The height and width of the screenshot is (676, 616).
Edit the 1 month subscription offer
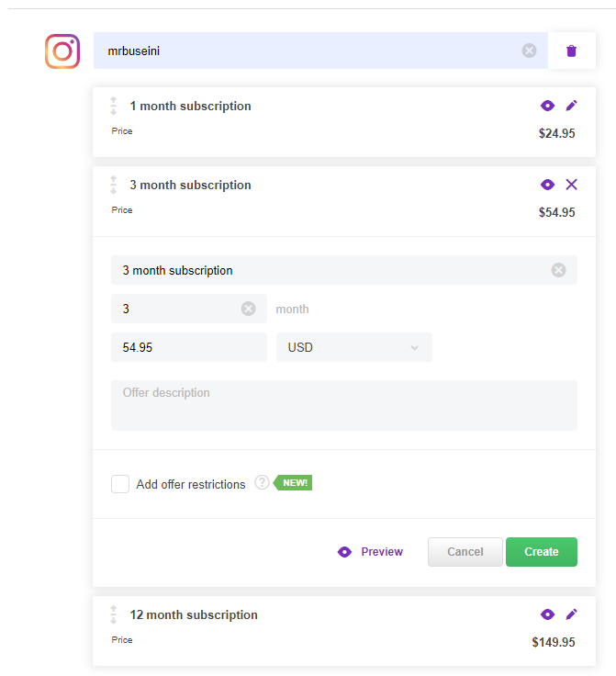pyautogui.click(x=571, y=106)
